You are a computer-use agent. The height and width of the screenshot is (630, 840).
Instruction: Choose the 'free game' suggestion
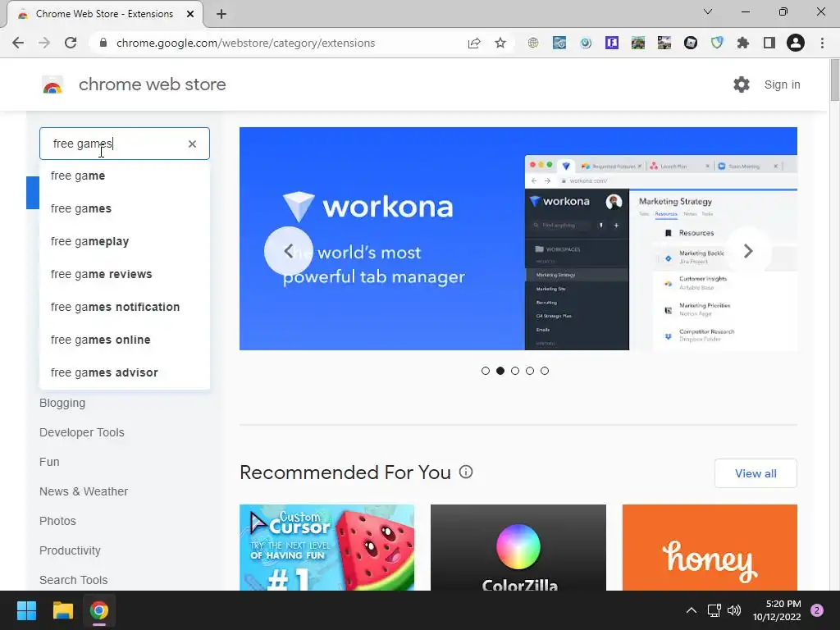[x=125, y=176]
